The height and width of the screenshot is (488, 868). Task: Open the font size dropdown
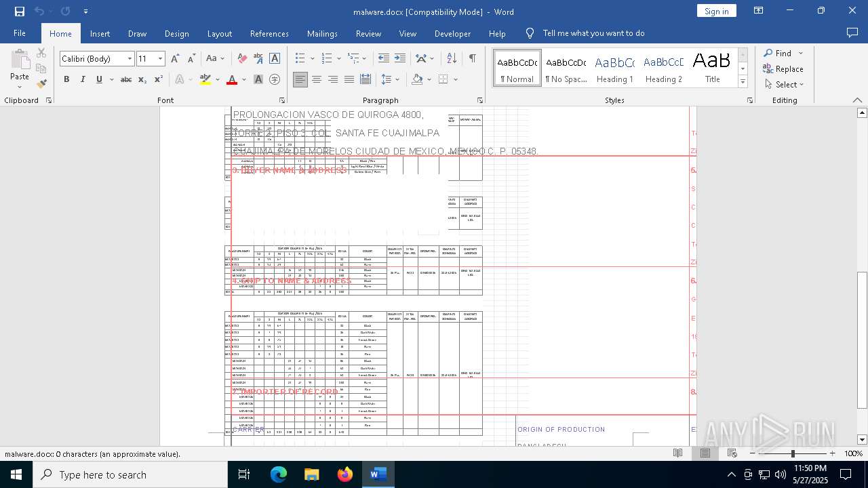160,59
